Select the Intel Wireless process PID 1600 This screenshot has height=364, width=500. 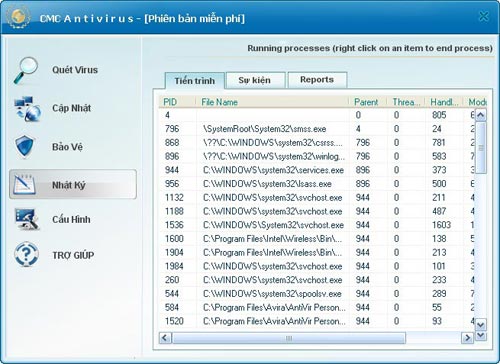[x=317, y=239]
